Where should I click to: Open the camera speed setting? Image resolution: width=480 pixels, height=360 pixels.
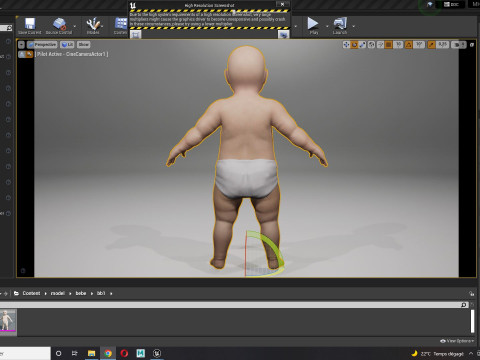pos(459,44)
